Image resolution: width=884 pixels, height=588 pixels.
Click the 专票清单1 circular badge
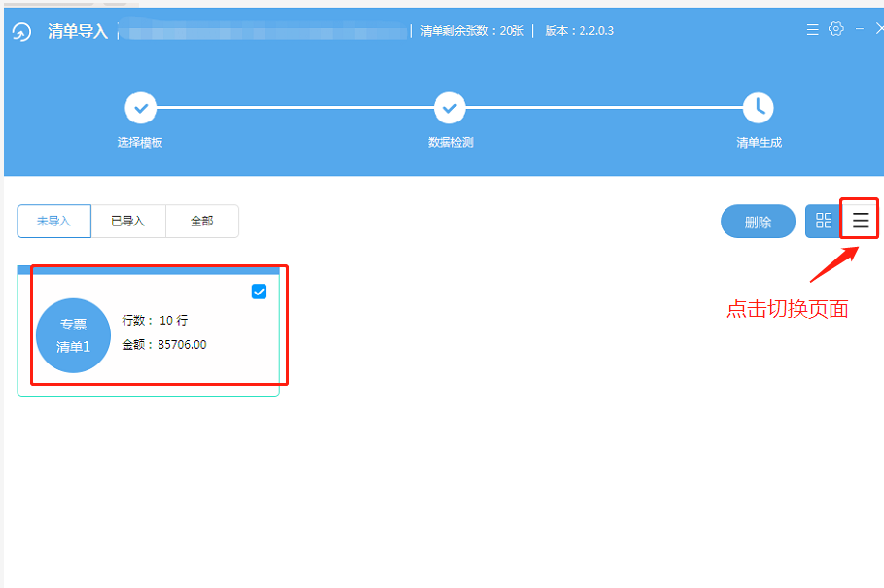coord(73,335)
